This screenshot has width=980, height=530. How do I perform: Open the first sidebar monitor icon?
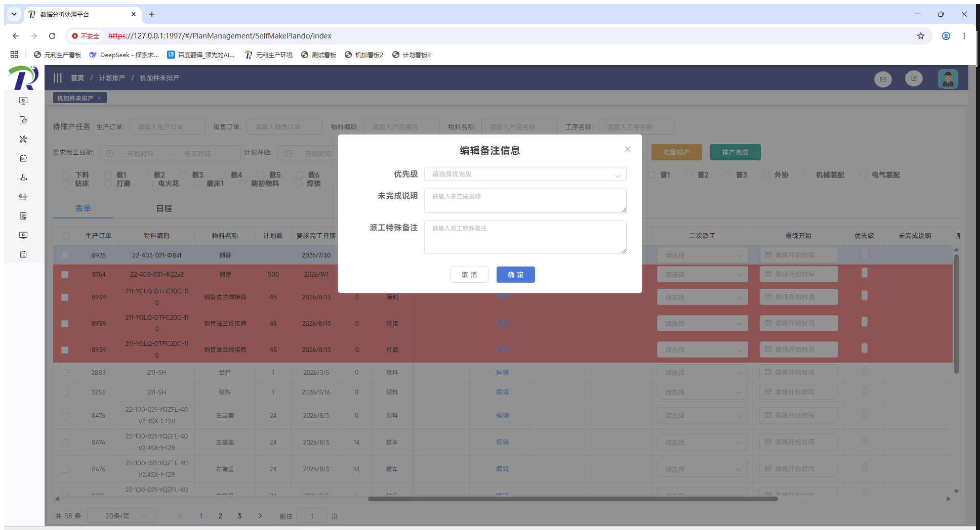click(23, 101)
